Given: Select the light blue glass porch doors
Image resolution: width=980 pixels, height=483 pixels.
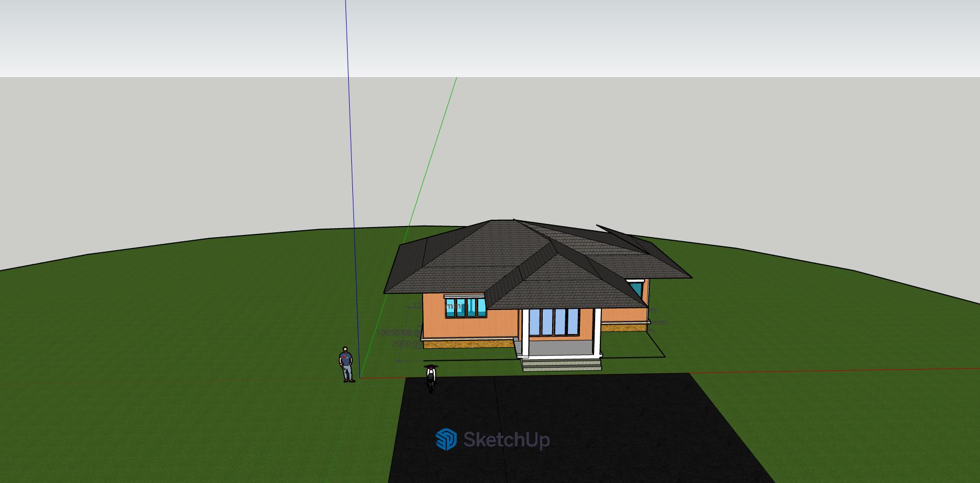Looking at the screenshot, I should click(x=554, y=322).
